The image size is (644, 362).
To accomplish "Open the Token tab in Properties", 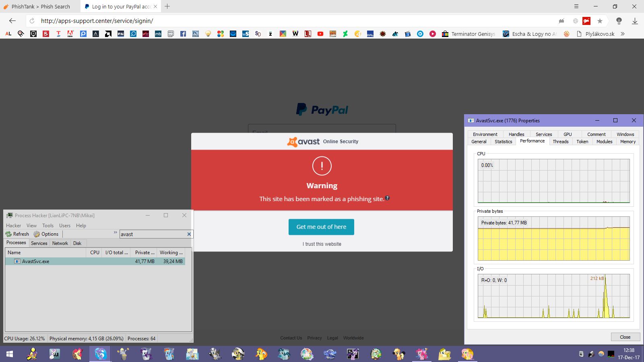I will click(x=582, y=142).
